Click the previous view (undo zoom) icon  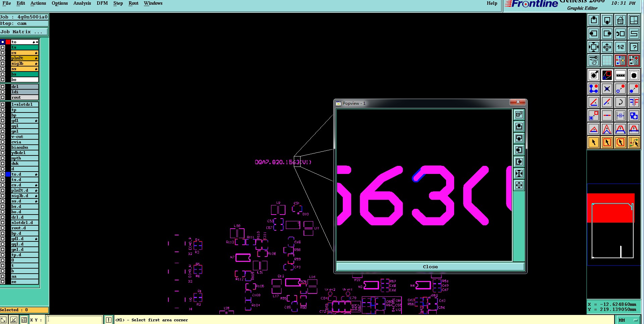click(x=621, y=34)
